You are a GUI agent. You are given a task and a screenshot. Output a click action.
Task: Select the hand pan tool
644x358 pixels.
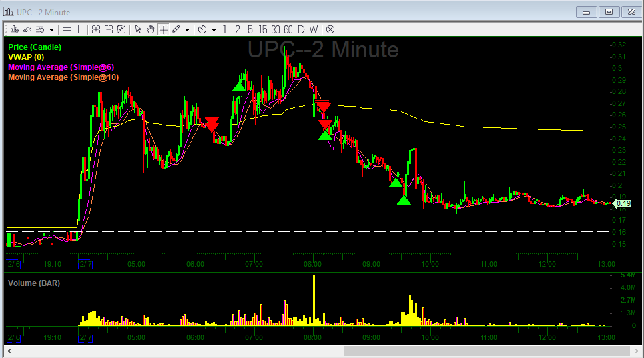tap(151, 29)
